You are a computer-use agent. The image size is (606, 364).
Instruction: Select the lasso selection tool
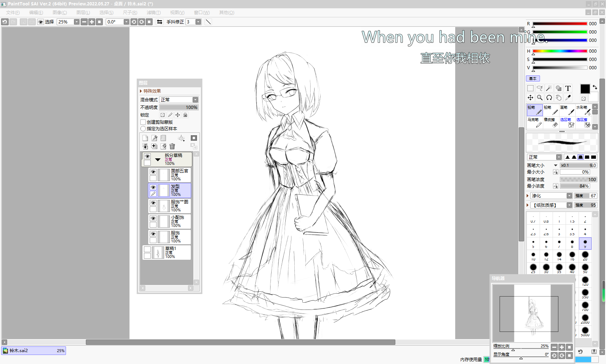click(540, 88)
